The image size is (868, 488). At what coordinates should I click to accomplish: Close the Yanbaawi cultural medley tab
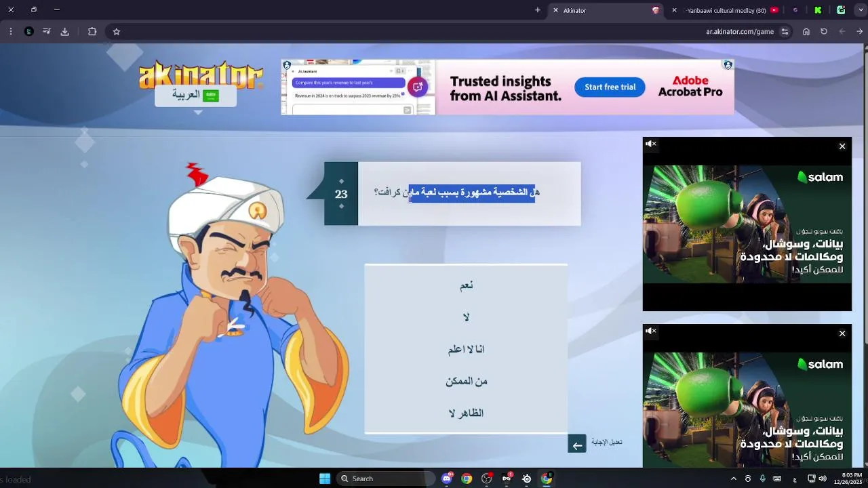674,10
